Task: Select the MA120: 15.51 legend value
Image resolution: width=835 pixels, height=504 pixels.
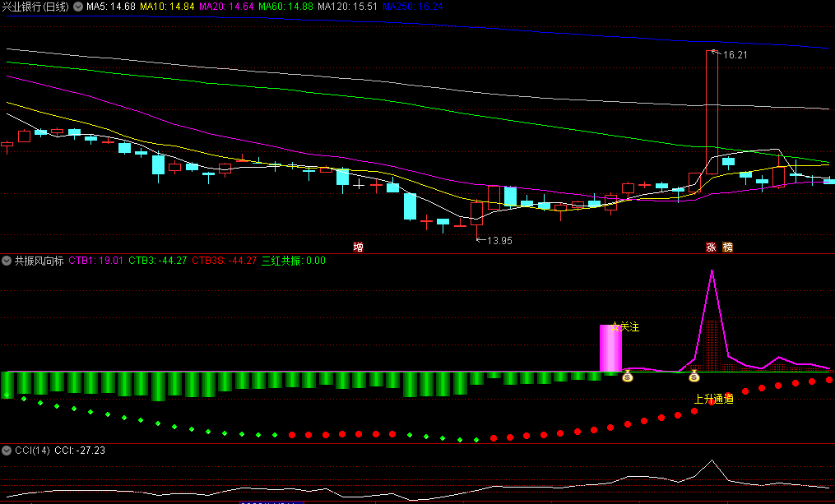Action: (x=348, y=7)
